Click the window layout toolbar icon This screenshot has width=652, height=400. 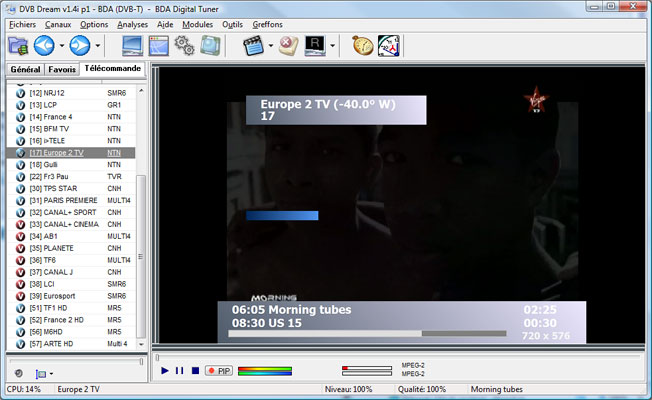coord(159,46)
